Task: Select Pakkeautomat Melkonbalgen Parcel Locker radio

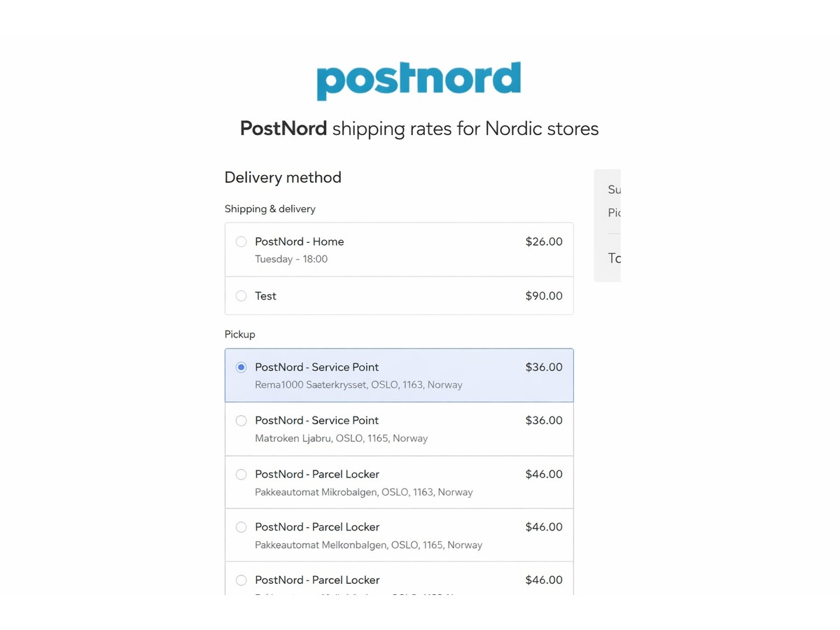Action: pos(241,527)
